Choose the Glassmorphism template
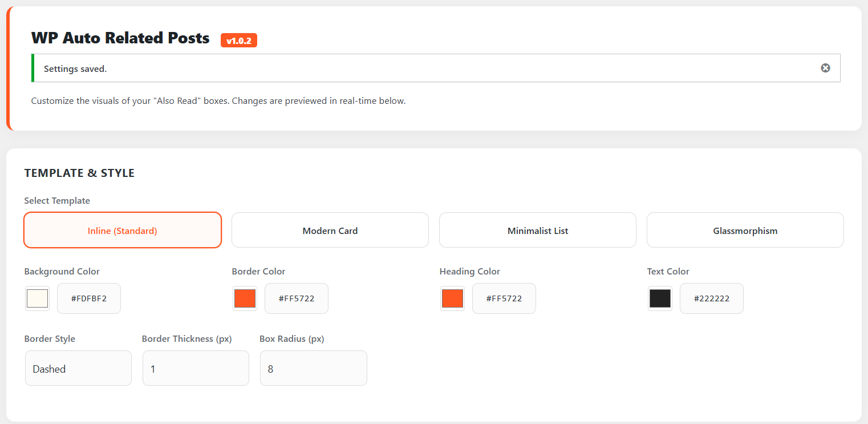The height and width of the screenshot is (424, 868). (745, 230)
